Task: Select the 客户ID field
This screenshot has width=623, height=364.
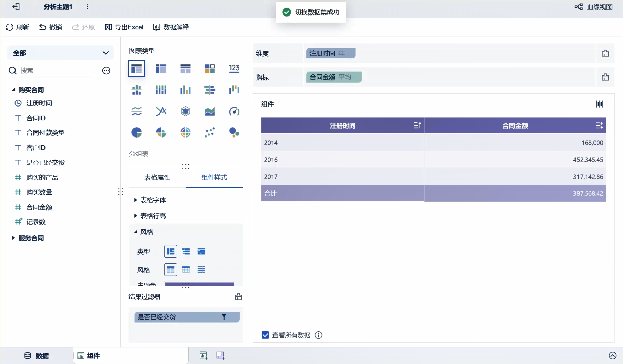Action: click(x=36, y=148)
